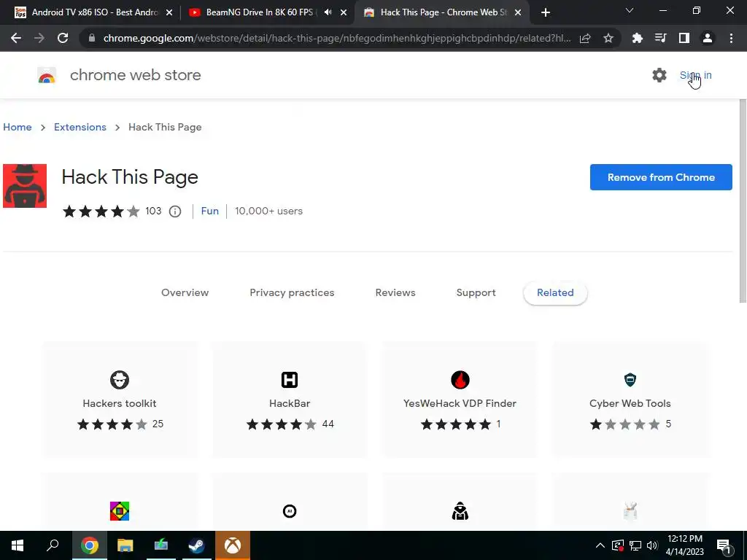Mute the BeamNG Drive tab audio icon
Screen dimensions: 747x560
coord(328,12)
